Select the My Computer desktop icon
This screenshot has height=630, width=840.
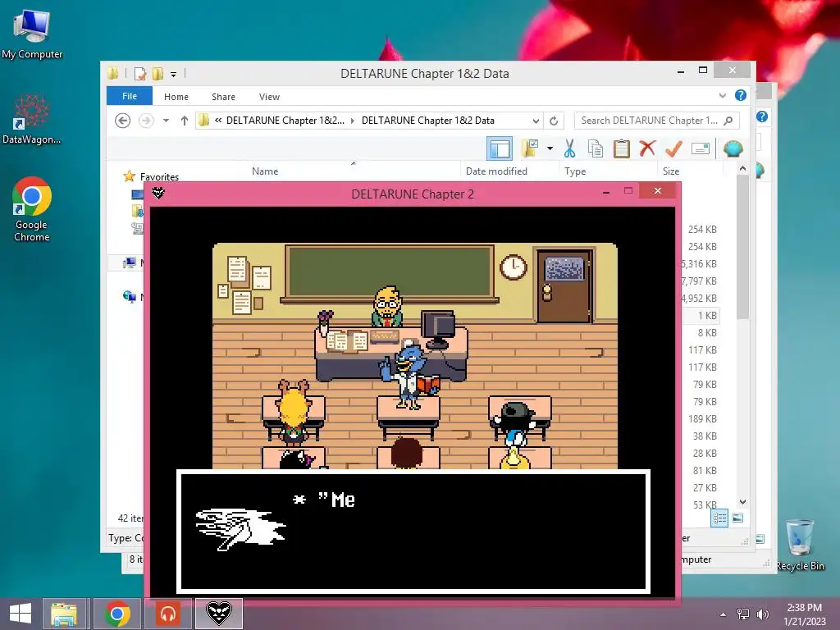tap(32, 33)
